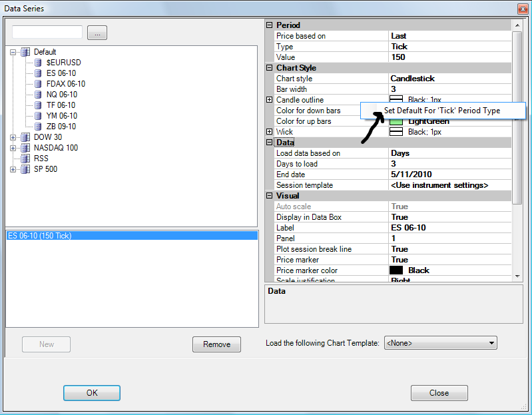Click the property grid scroll up arrow
532x415 pixels.
click(x=517, y=25)
